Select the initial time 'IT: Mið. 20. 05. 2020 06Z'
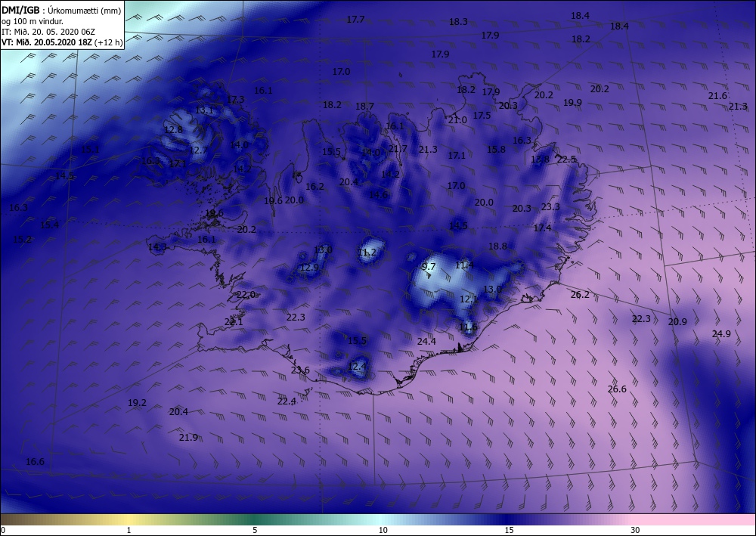 pyautogui.click(x=48, y=32)
